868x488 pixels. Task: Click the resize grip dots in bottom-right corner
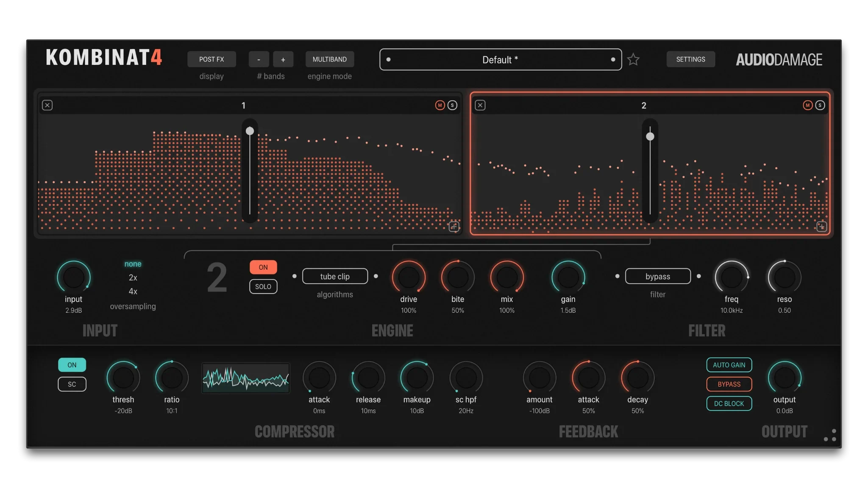pyautogui.click(x=830, y=434)
